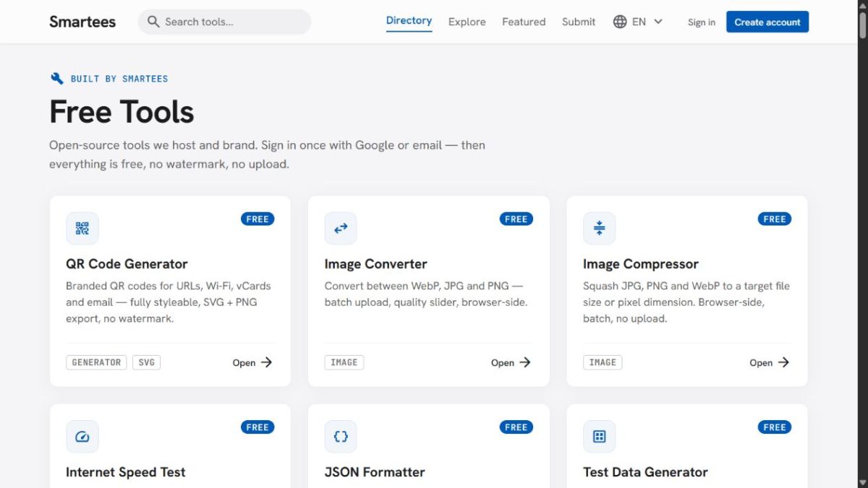Click the Internet Speed Test gauge icon
The height and width of the screenshot is (488, 868).
point(82,437)
